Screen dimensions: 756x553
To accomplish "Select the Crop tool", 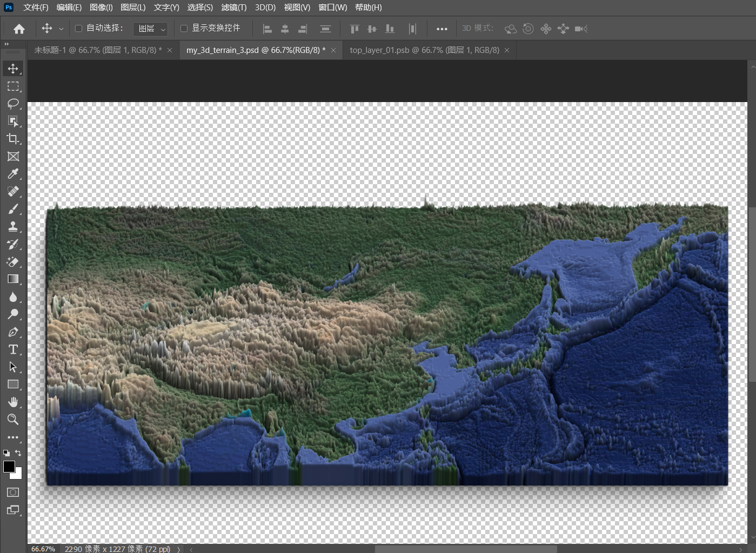I will coord(13,139).
